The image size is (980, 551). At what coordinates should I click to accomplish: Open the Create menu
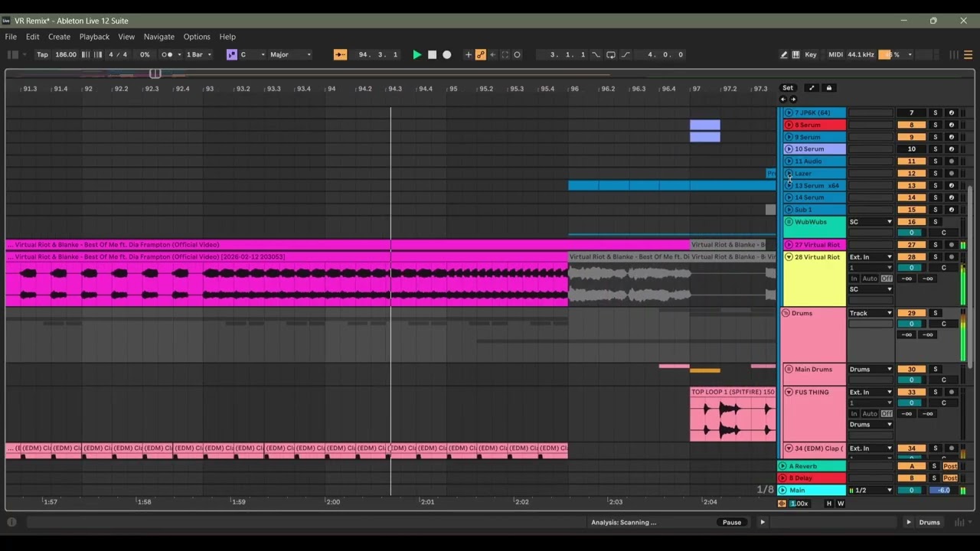[x=59, y=37]
